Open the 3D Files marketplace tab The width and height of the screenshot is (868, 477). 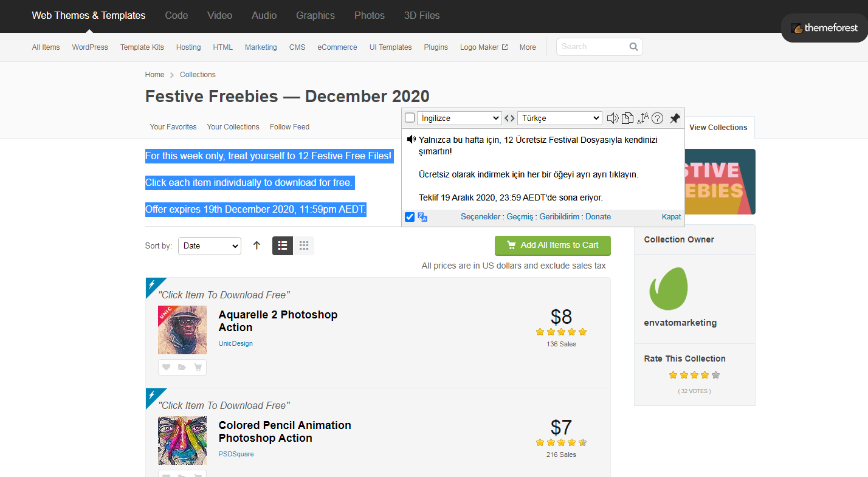click(422, 15)
